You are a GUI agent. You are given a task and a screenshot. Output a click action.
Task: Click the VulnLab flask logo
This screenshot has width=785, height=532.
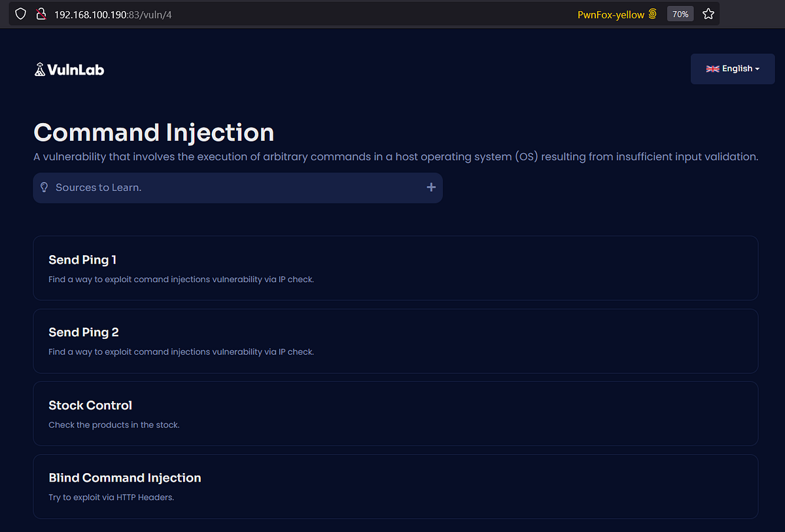[x=41, y=68]
